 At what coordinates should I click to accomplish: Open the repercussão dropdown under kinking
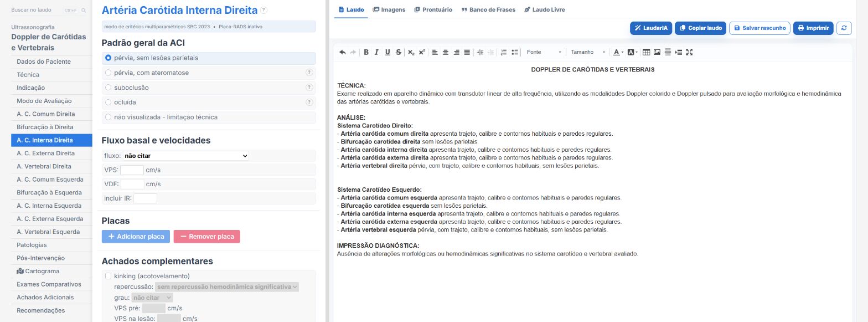[227, 287]
